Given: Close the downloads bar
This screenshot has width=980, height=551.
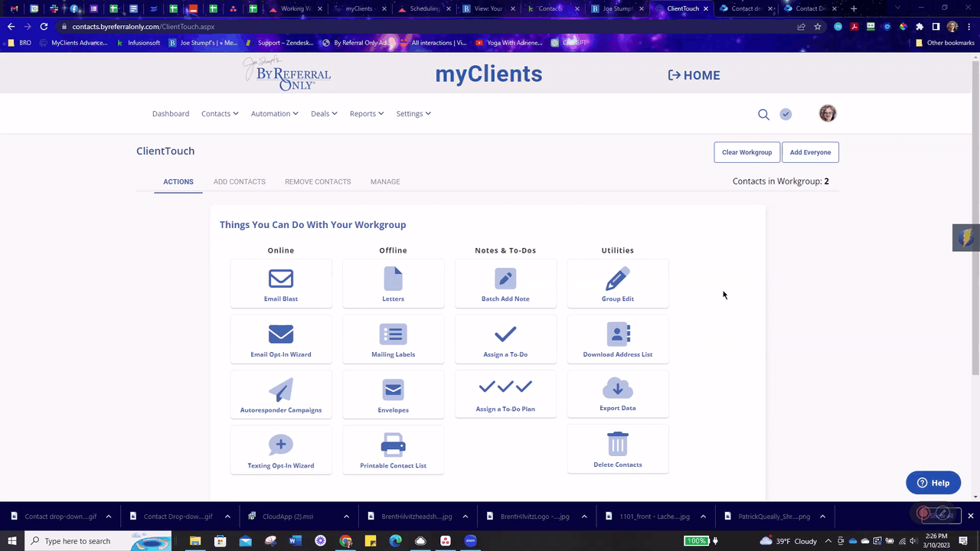Looking at the screenshot, I should [x=971, y=517].
